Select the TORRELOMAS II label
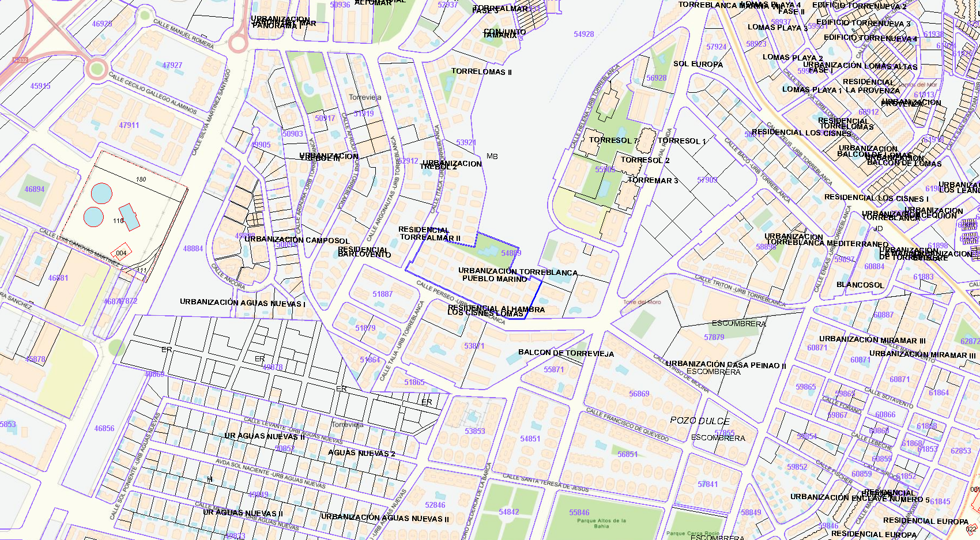The width and height of the screenshot is (980, 540). [x=481, y=72]
